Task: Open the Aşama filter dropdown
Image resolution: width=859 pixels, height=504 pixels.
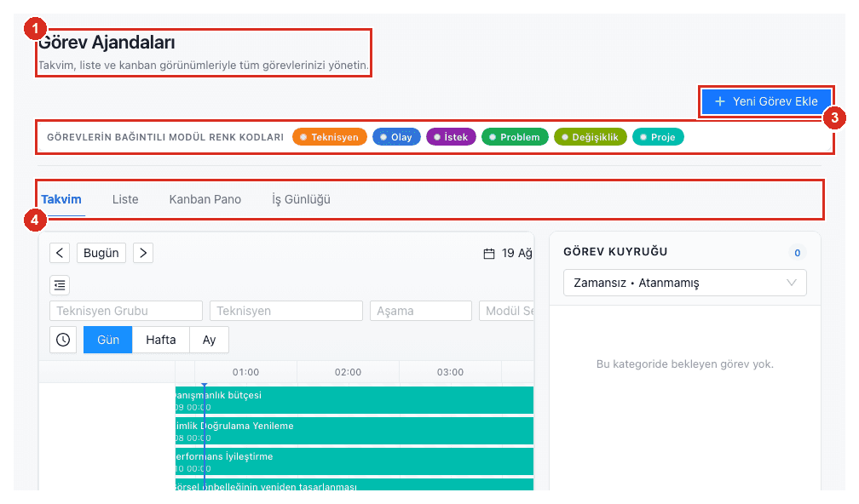Action: (x=421, y=311)
